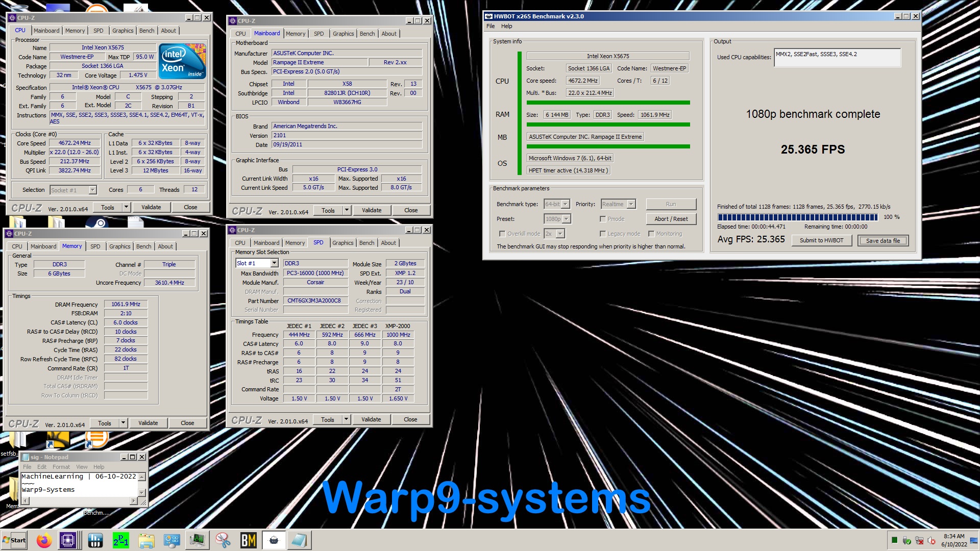This screenshot has width=980, height=551.
Task: Click the Core Speed value 4672.24 MHz
Action: [x=75, y=143]
